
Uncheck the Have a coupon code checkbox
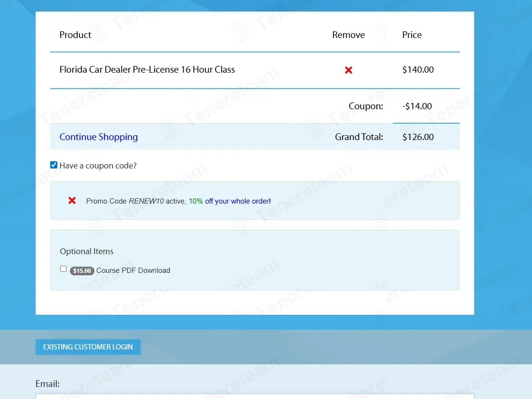tap(53, 165)
